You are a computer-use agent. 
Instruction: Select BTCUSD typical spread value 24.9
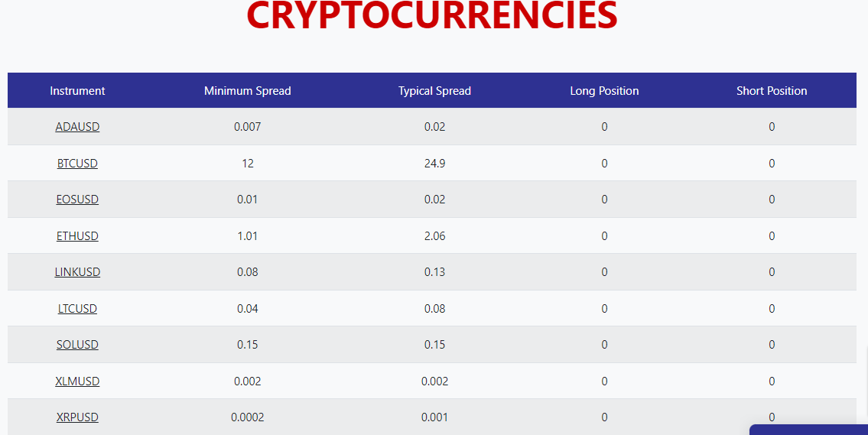point(434,164)
